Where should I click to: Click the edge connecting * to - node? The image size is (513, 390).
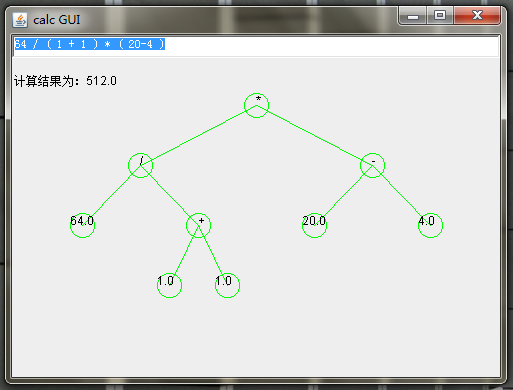pos(314,135)
